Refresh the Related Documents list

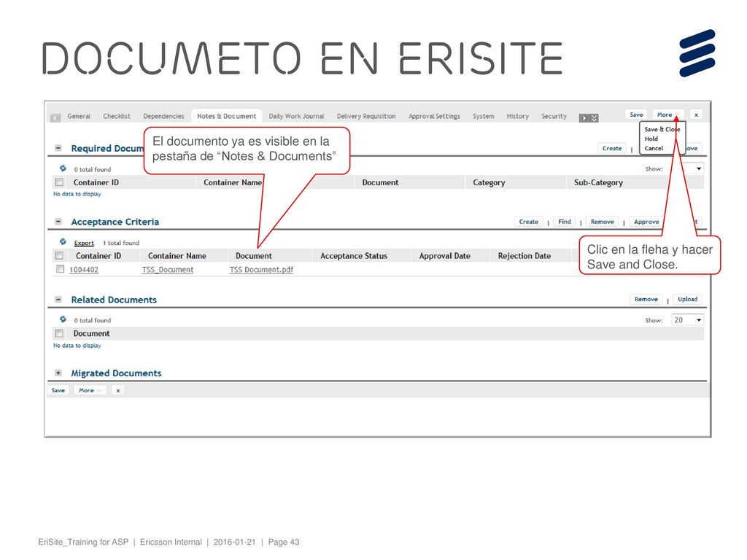(63, 319)
